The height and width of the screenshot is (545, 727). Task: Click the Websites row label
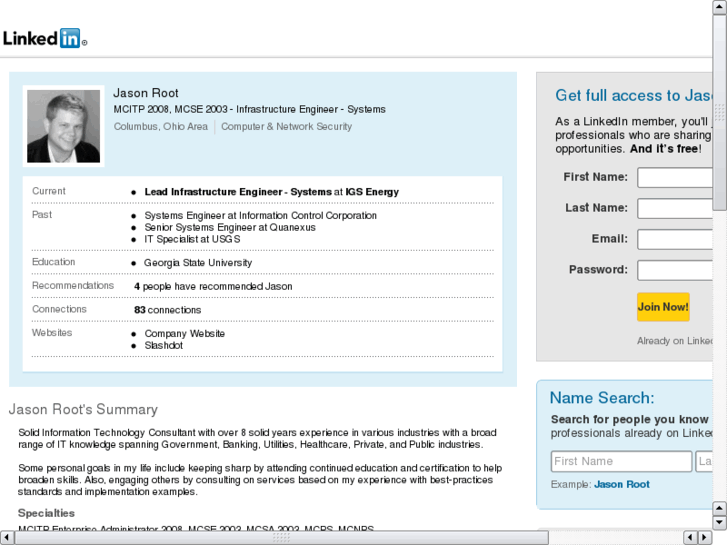(52, 333)
